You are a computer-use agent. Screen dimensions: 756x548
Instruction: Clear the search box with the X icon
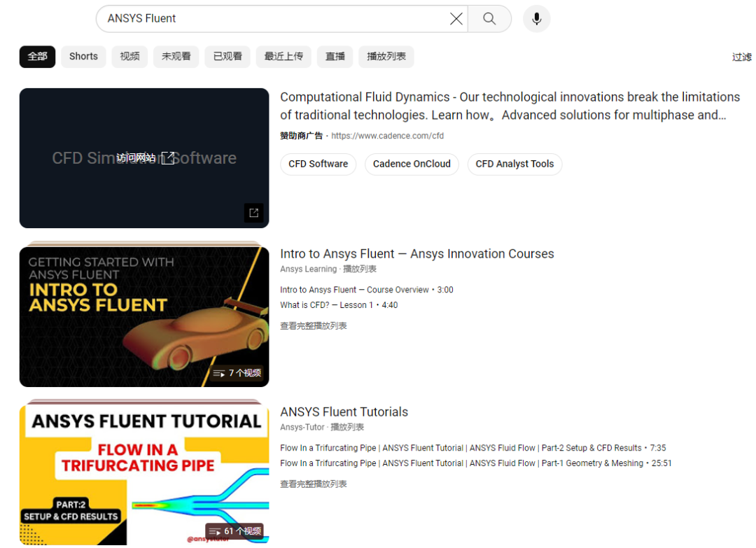(x=456, y=19)
